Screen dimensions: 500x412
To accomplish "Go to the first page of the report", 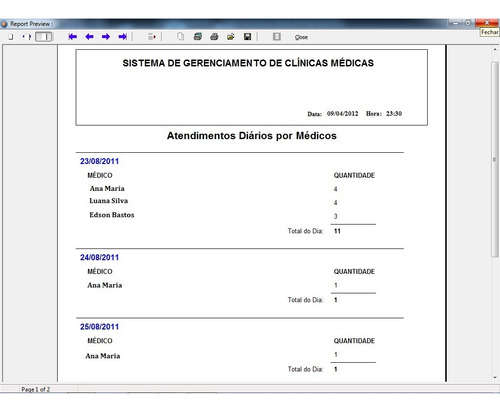I will tap(72, 37).
